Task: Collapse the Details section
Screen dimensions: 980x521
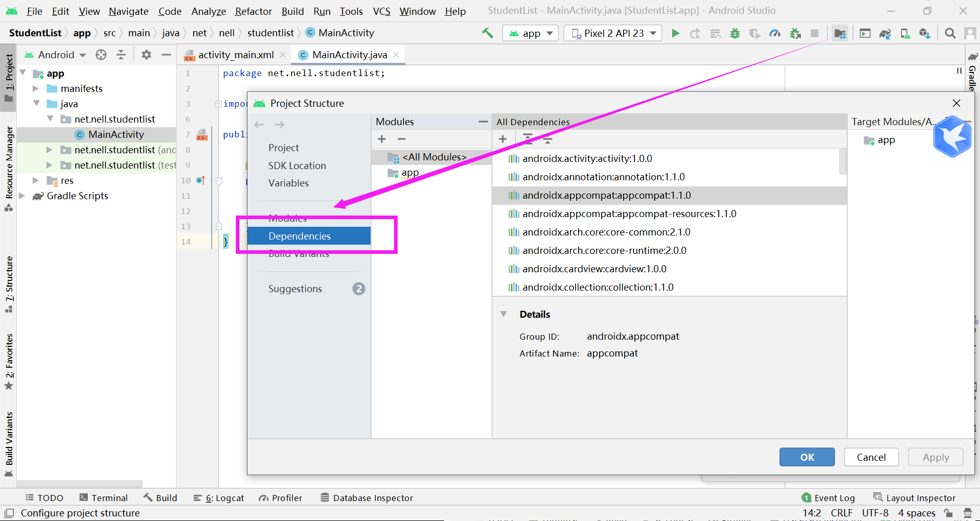Action: click(x=504, y=314)
